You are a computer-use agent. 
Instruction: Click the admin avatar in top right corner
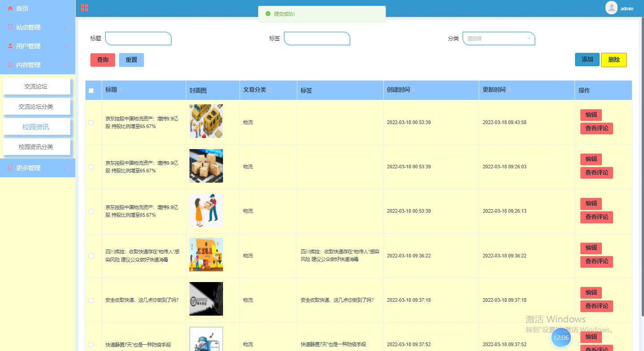click(611, 8)
